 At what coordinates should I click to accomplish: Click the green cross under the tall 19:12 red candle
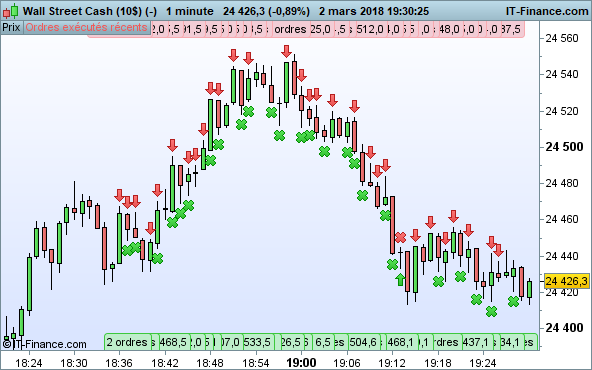click(x=393, y=264)
